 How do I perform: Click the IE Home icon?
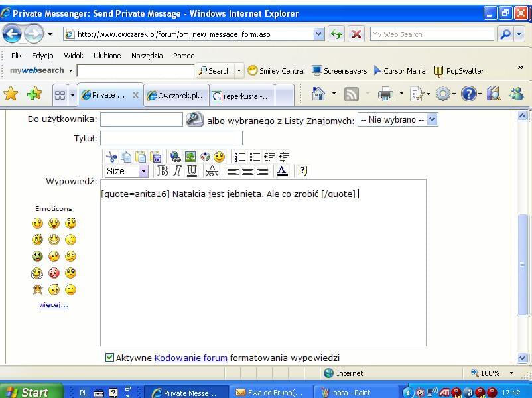click(x=318, y=94)
